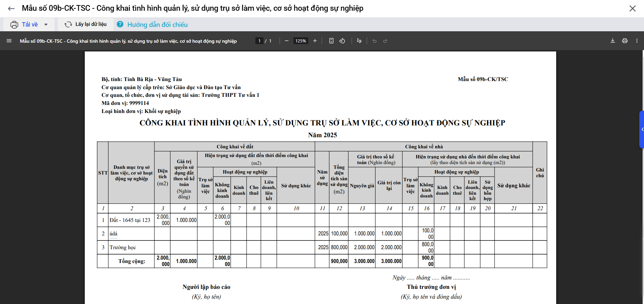Click the undo arrow in PDF toolbar
This screenshot has height=304, width=644.
click(x=374, y=41)
